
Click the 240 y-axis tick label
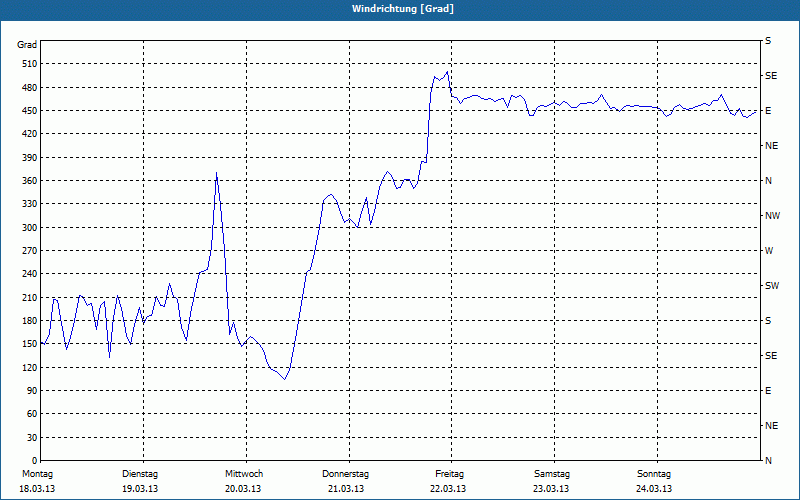coord(30,274)
